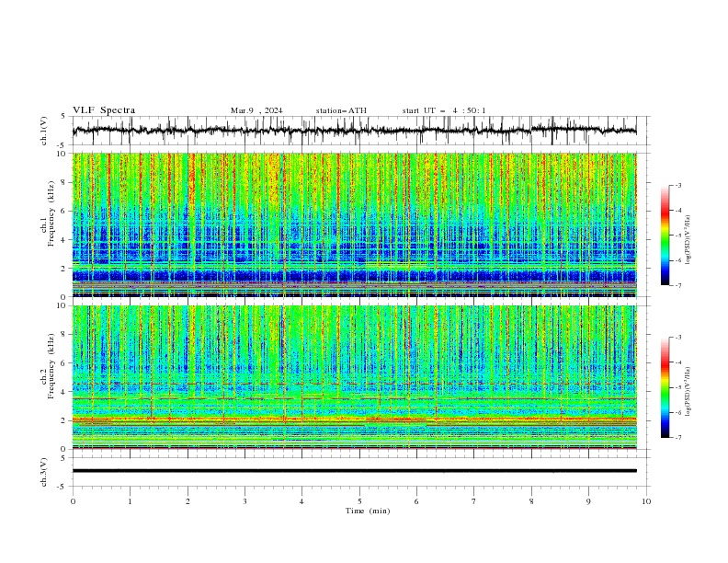728x563 pixels.
Task: Click the "-7" tick on ch.1 color bar
Action: (677, 285)
